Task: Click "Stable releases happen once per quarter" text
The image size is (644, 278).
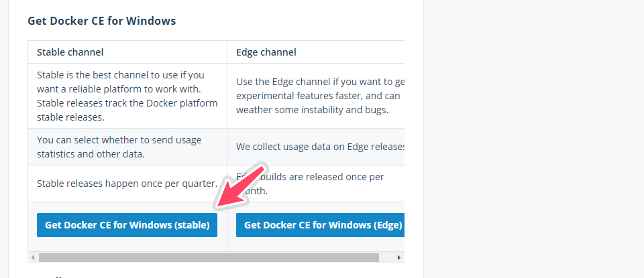Action: 127,184
